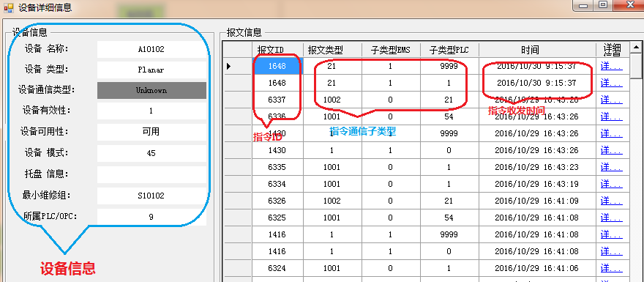The image size is (644, 282).
Task: Open the 详... link in the 6326 row
Action: (611, 201)
